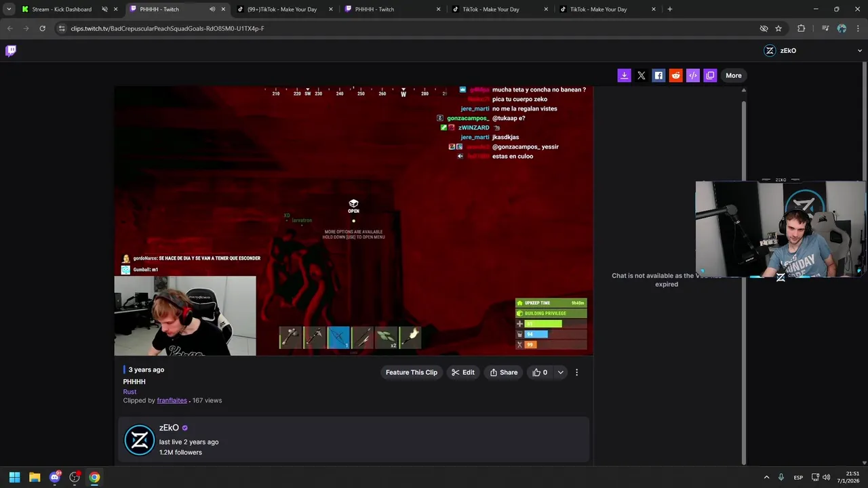Share the clip to X
Screen dimensions: 868x488
[642, 75]
